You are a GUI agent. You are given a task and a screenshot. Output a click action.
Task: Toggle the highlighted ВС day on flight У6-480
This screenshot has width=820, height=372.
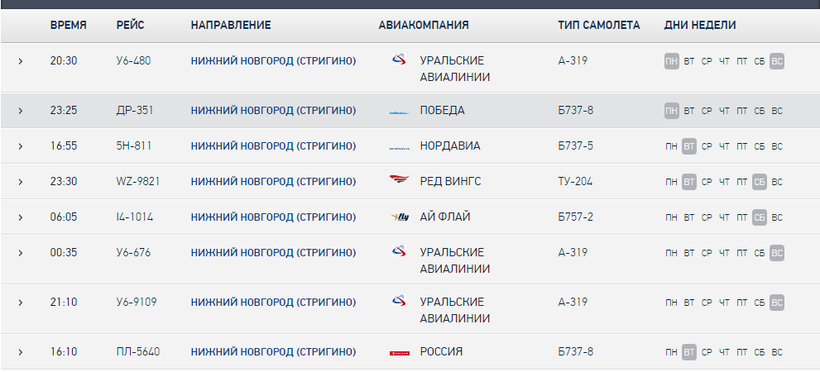pos(777,61)
